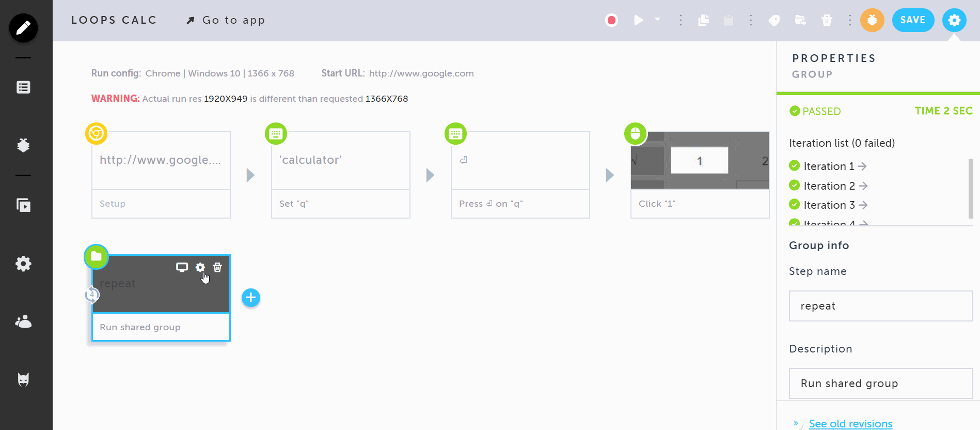
Task: Edit the Step name field containing repeat
Action: (881, 306)
